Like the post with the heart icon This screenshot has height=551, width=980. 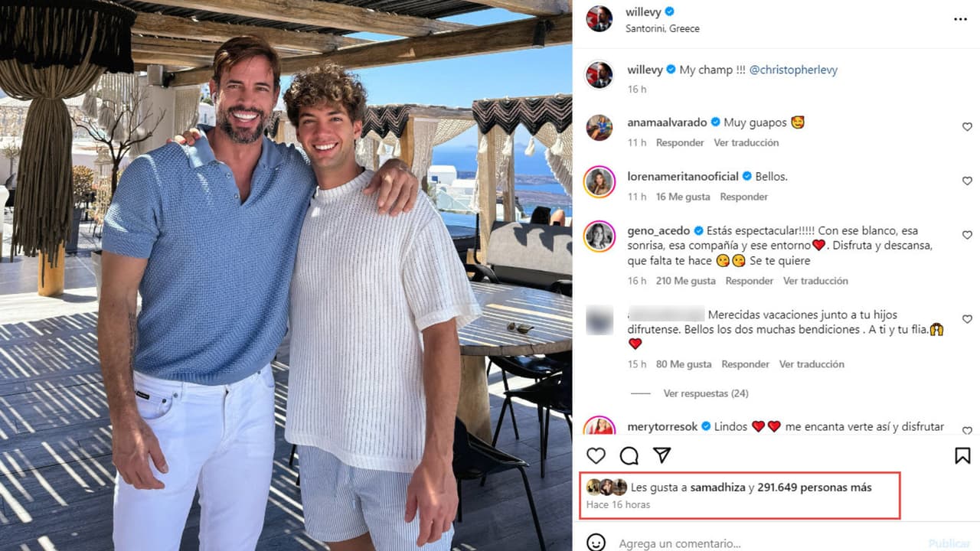pos(596,455)
